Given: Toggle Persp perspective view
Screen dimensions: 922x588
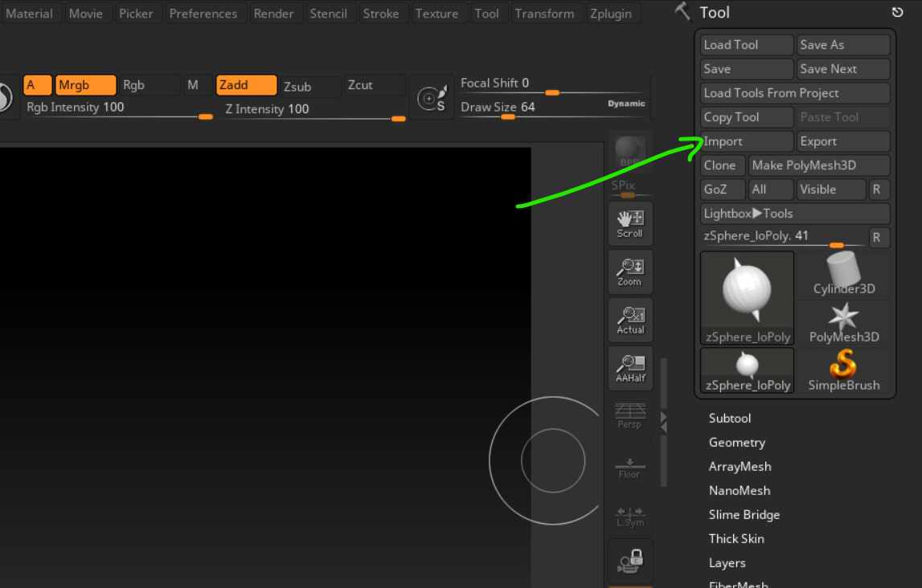Looking at the screenshot, I should (629, 415).
